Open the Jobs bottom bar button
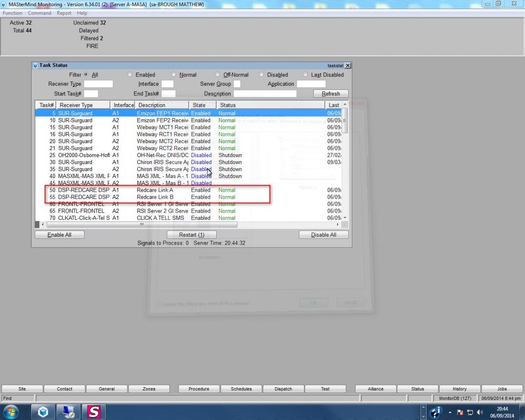525x420 pixels. coord(502,389)
